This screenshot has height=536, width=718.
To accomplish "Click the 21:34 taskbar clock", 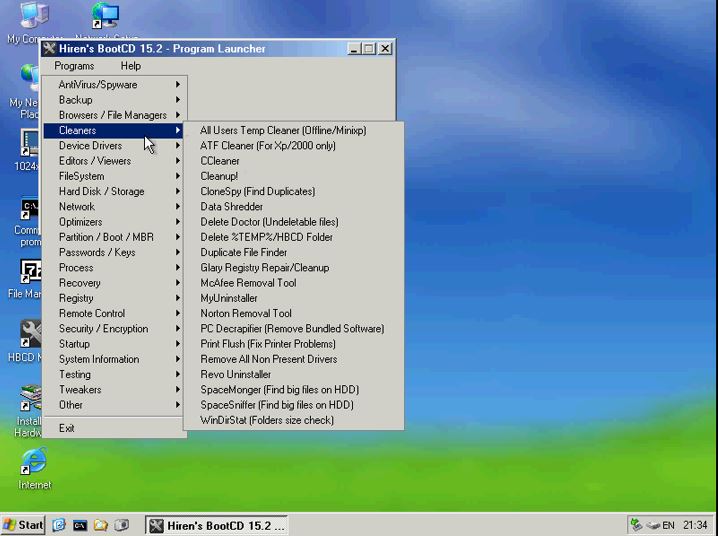I will 695,525.
